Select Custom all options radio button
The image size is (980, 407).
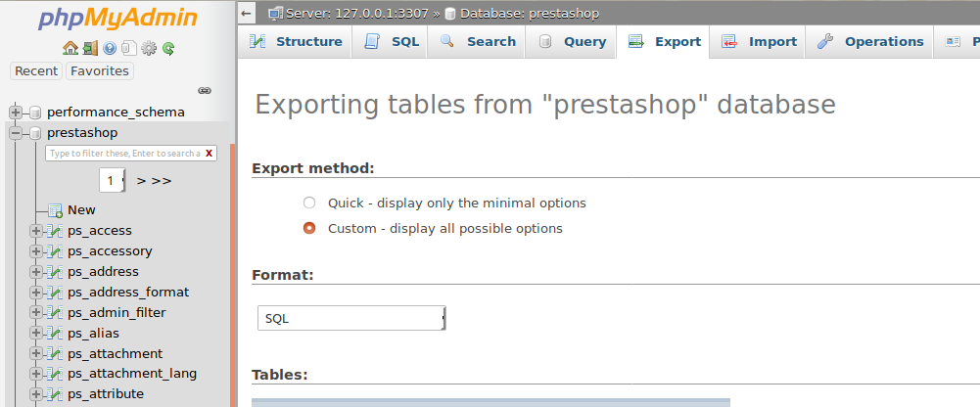[308, 229]
